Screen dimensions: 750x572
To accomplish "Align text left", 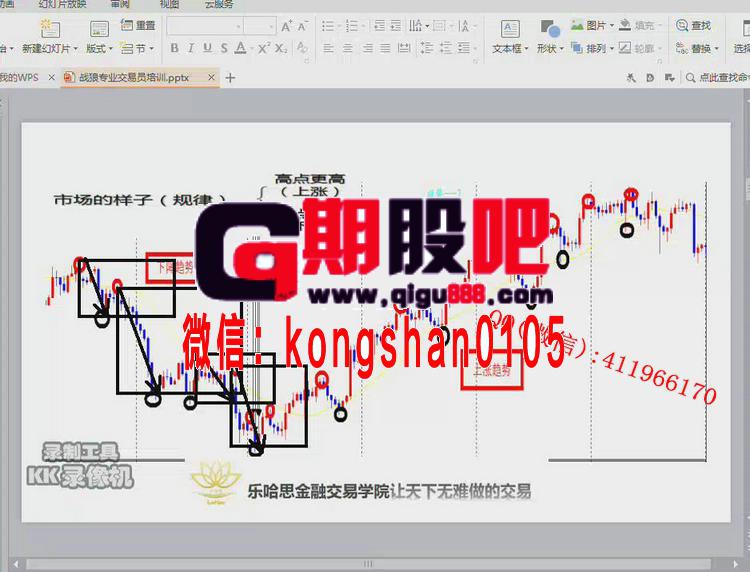I will [328, 48].
